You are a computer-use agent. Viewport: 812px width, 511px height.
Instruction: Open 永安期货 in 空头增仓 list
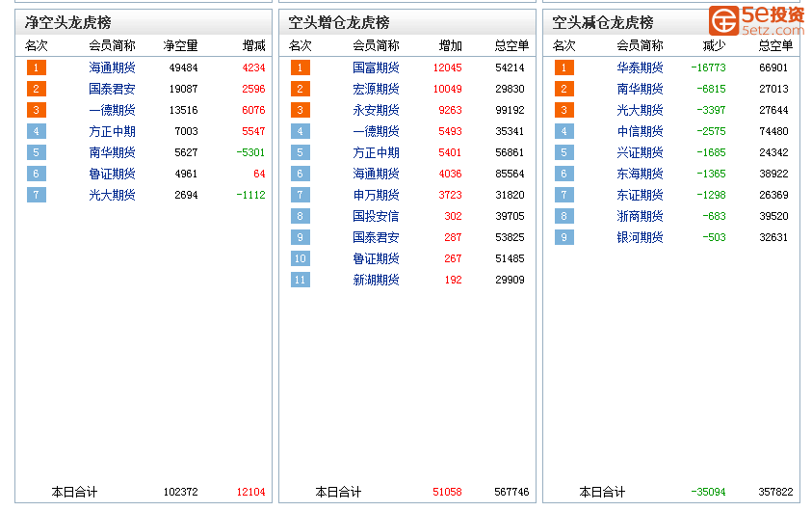click(376, 110)
